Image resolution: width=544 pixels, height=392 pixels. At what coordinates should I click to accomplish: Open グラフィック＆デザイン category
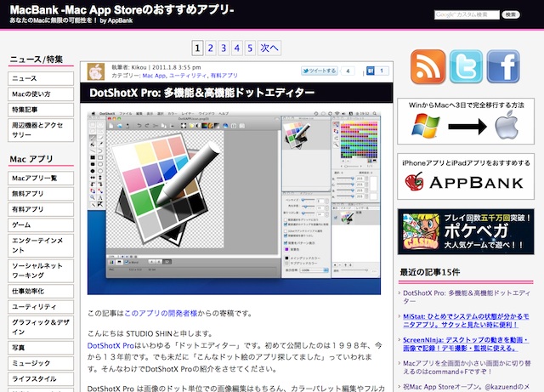click(41, 327)
